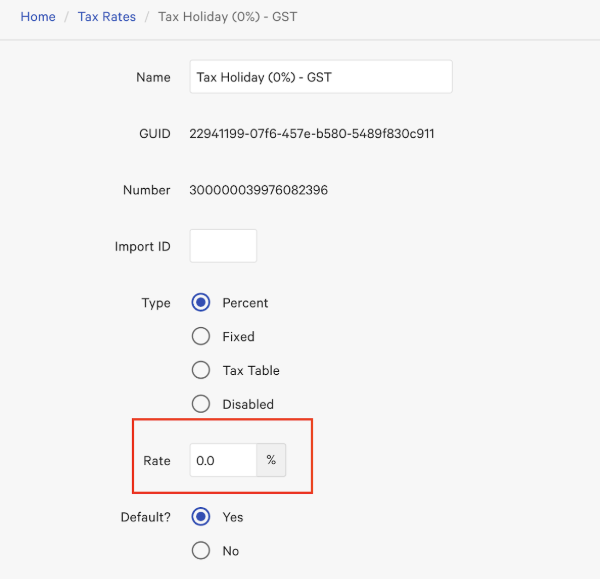Click the Number value 300000039976082396
Viewport: 600px width, 579px height.
258,190
